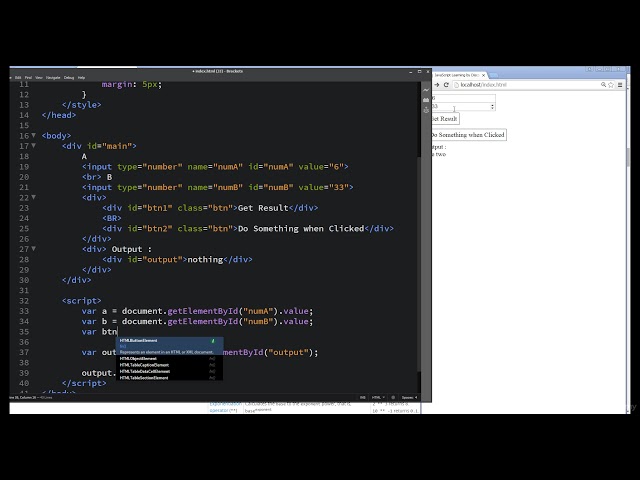This screenshot has height=480, width=640.
Task: Choose HTMLTableDataCellElement from the code hints list
Action: [170, 371]
